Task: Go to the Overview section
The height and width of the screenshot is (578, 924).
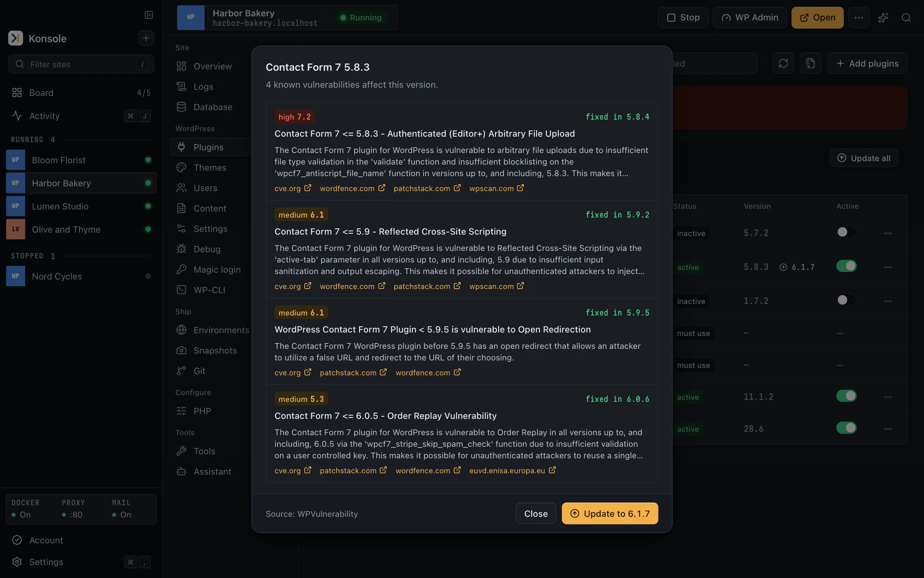Action: tap(211, 66)
